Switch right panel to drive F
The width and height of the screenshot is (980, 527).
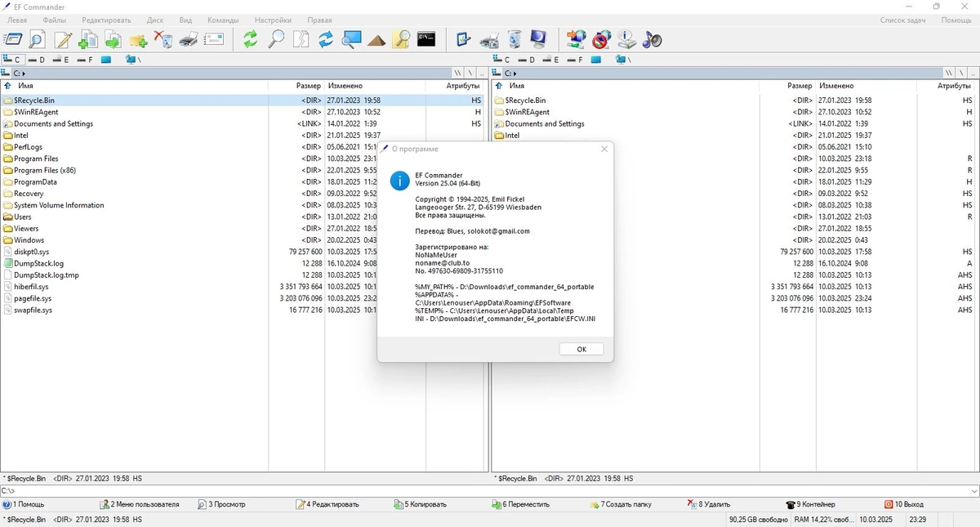(576, 60)
